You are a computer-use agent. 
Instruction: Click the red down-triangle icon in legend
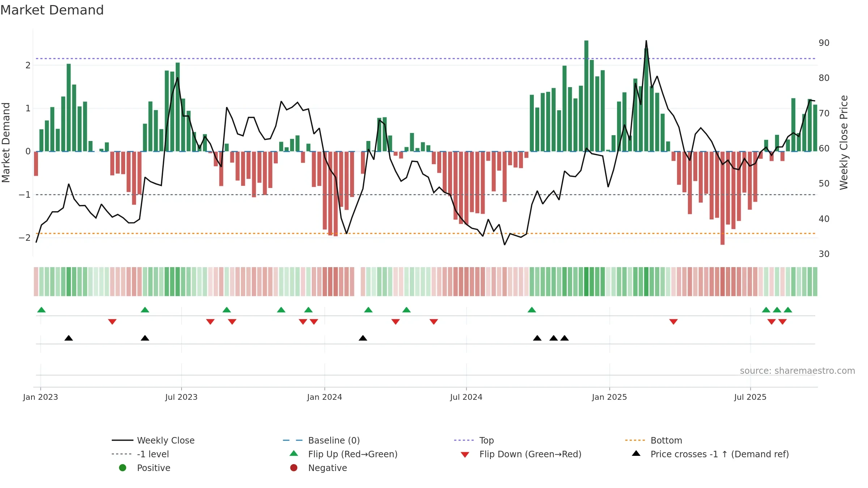pyautogui.click(x=465, y=455)
